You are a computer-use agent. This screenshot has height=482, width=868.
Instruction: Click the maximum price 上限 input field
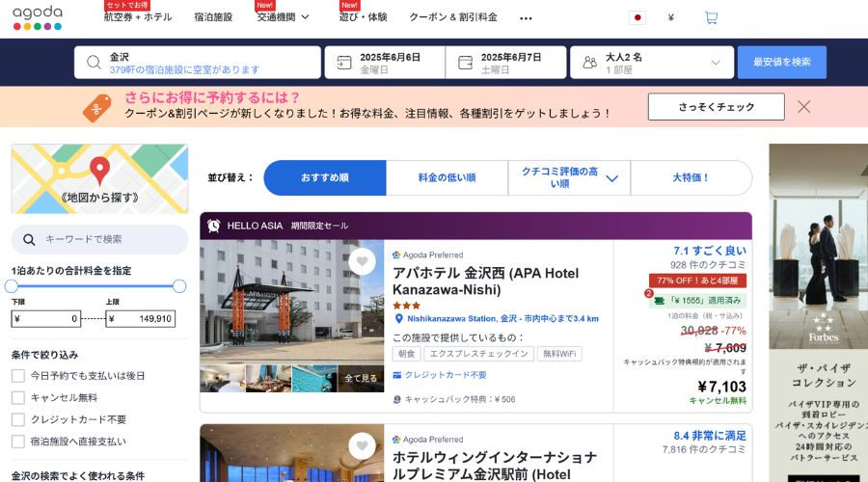[141, 319]
